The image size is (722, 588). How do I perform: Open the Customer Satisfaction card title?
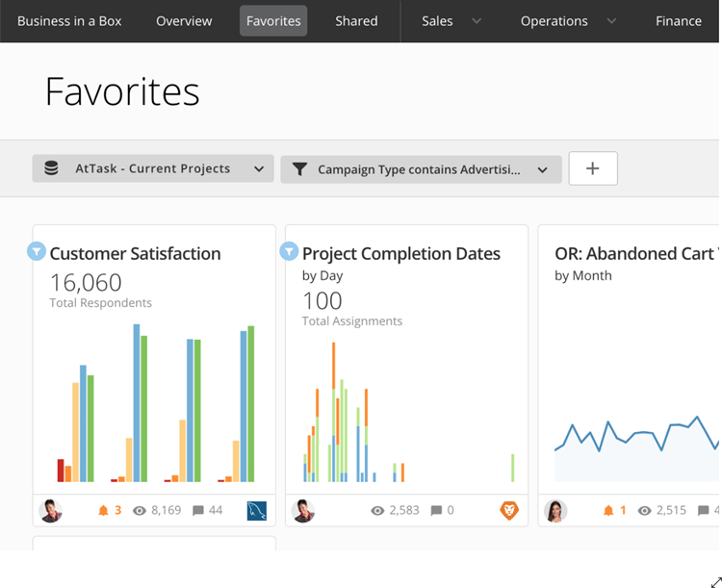coord(135,254)
